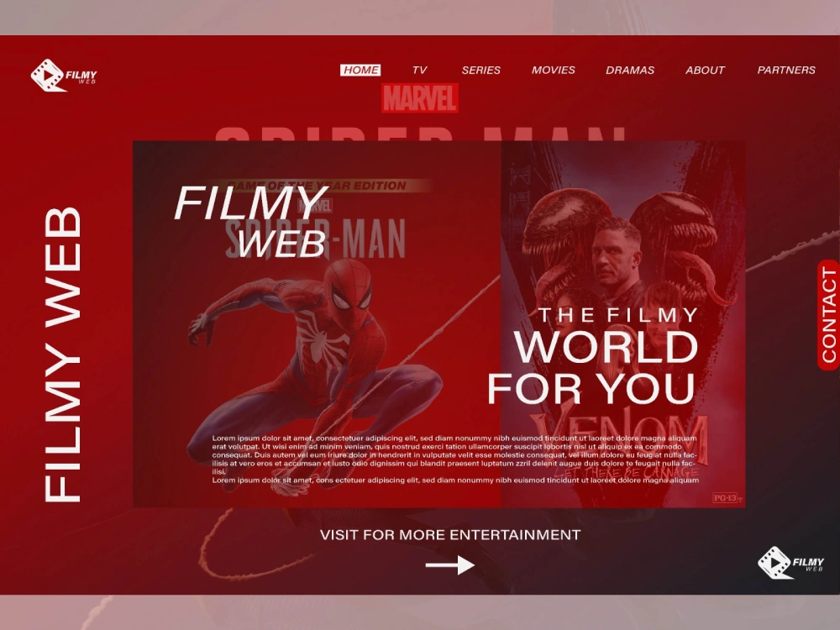Click the Filmy Web logo in the header
Screen dimensions: 840x630
(64, 75)
